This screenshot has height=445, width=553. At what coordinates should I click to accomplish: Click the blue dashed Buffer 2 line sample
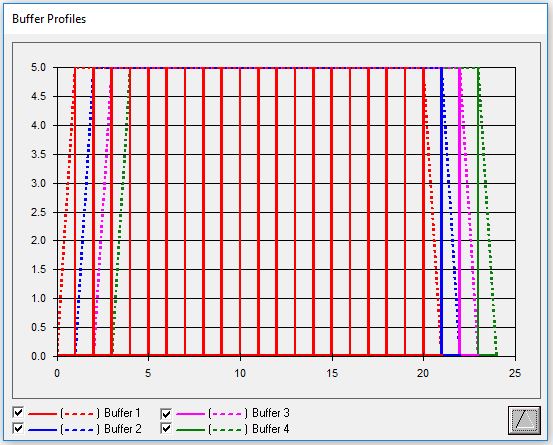coord(80,429)
